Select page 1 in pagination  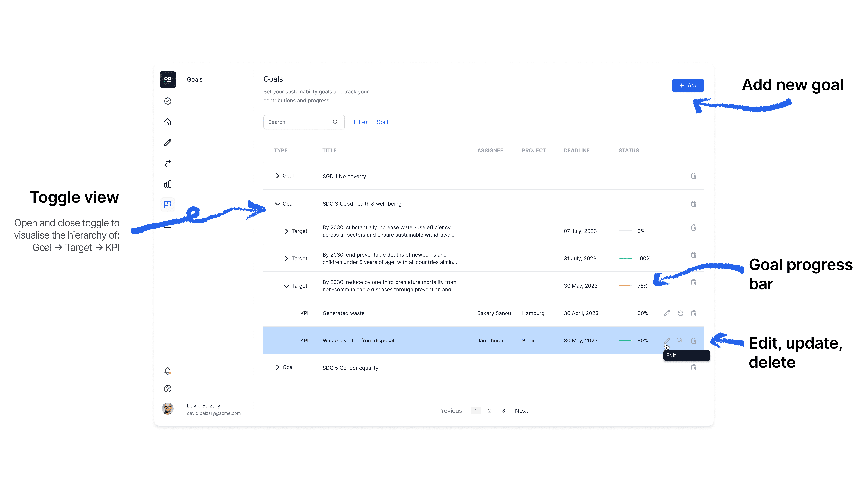point(476,410)
